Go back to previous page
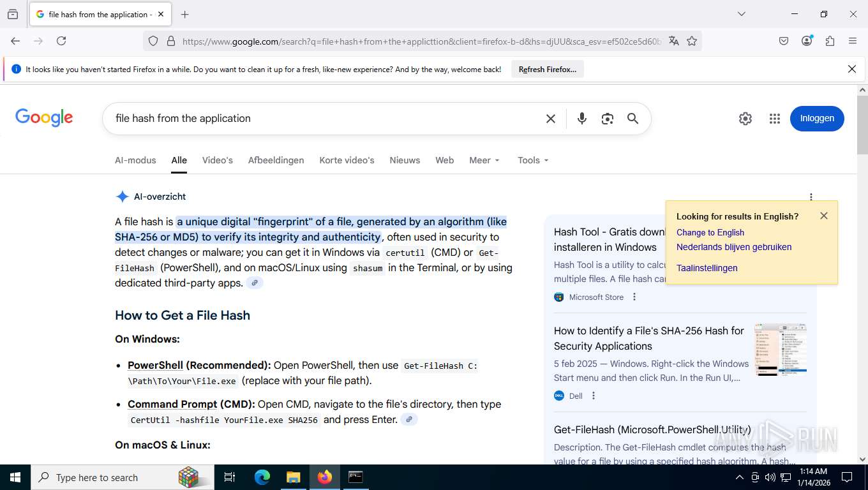This screenshot has width=868, height=490. [x=15, y=41]
